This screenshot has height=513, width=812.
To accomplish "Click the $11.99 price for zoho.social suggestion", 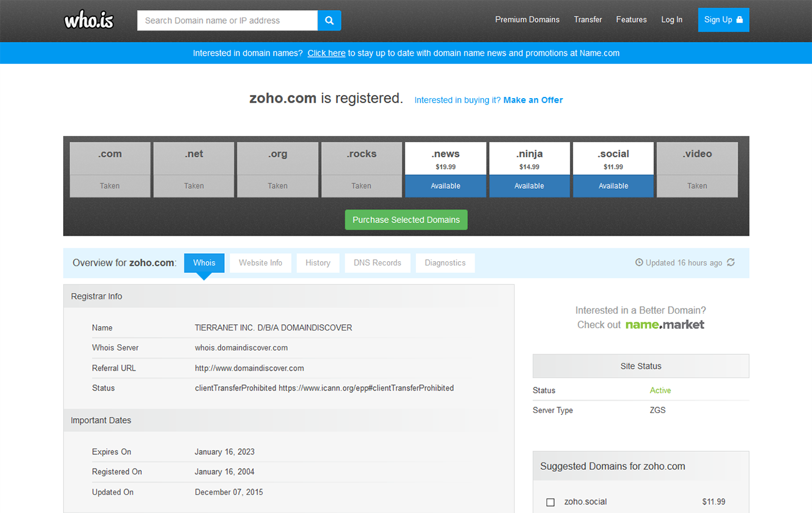I will pyautogui.click(x=713, y=502).
